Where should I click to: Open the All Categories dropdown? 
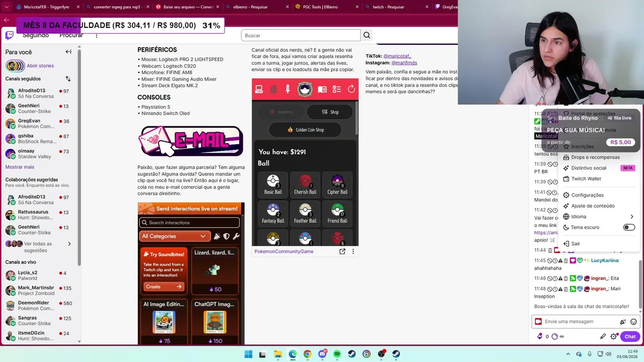point(175,236)
